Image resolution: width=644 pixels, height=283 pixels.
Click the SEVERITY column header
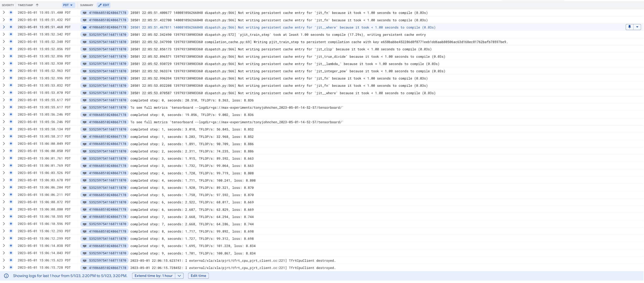pyautogui.click(x=8, y=5)
